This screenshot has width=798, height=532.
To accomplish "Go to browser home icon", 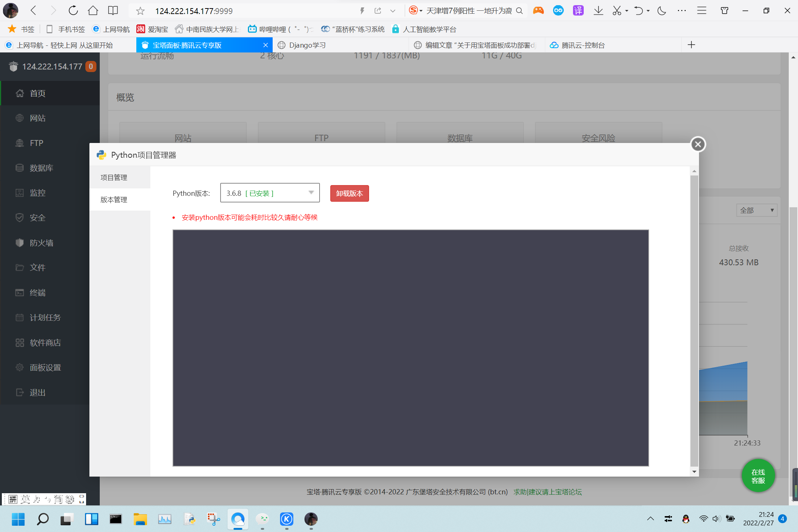I will click(93, 10).
